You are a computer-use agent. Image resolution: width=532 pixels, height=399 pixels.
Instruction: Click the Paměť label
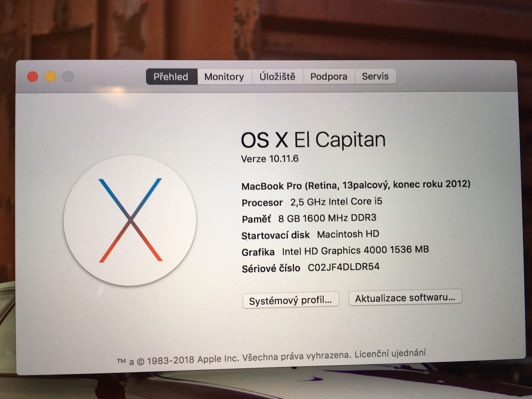click(x=256, y=219)
